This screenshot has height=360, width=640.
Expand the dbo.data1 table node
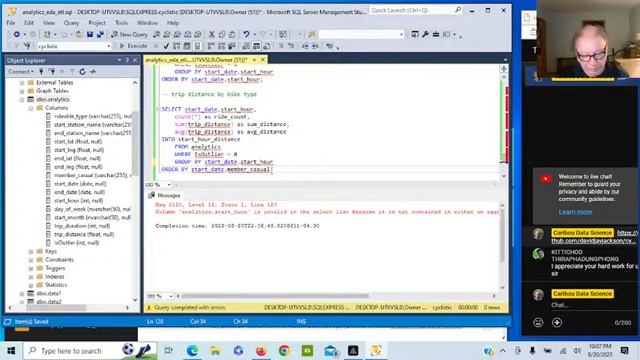pyautogui.click(x=22, y=294)
